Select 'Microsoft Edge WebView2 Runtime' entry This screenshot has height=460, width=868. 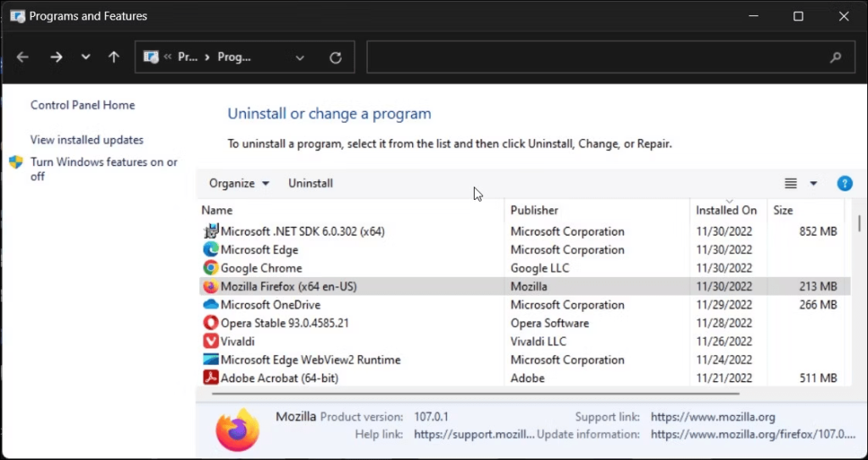(x=310, y=360)
